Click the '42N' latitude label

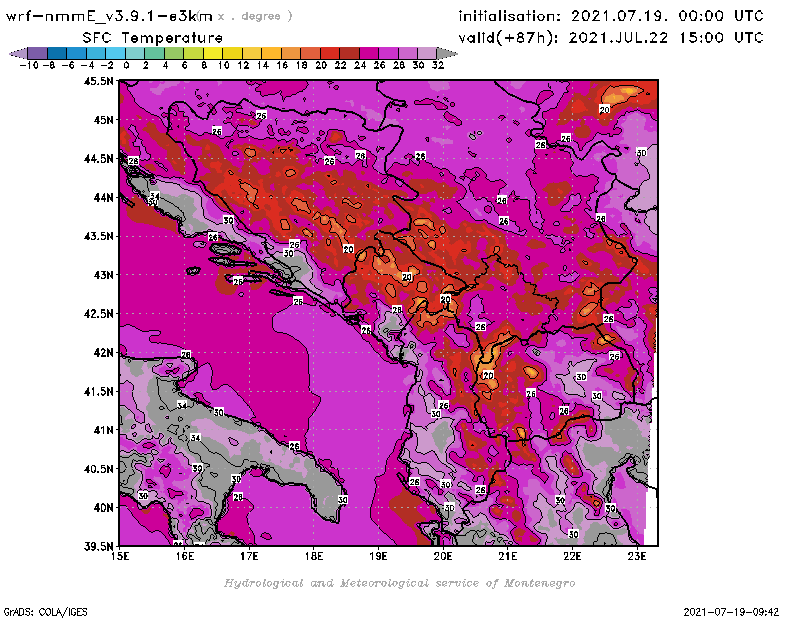pos(103,353)
